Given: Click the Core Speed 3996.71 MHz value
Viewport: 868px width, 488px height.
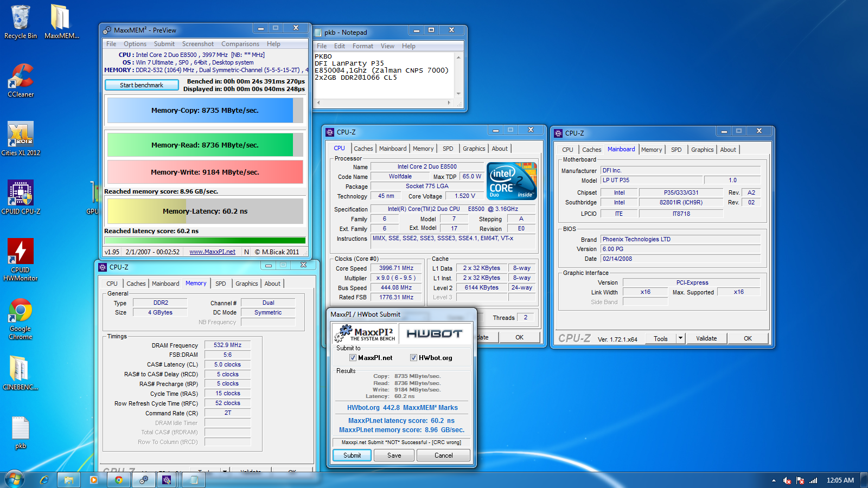Looking at the screenshot, I should coord(396,268).
